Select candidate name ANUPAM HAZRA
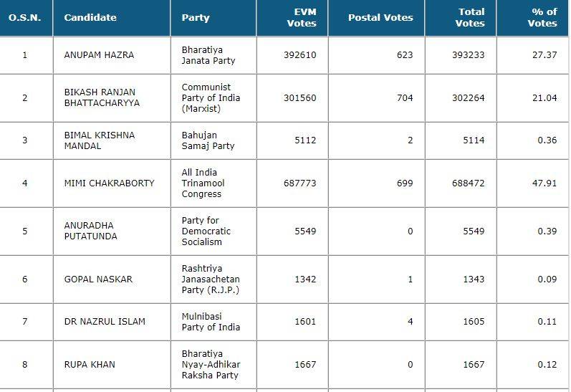 (x=99, y=55)
